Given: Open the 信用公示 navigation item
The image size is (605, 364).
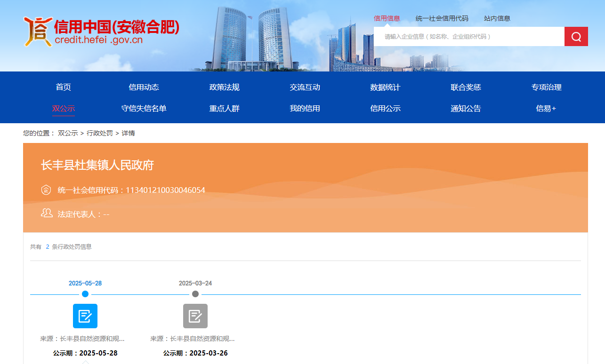Looking at the screenshot, I should click(386, 109).
